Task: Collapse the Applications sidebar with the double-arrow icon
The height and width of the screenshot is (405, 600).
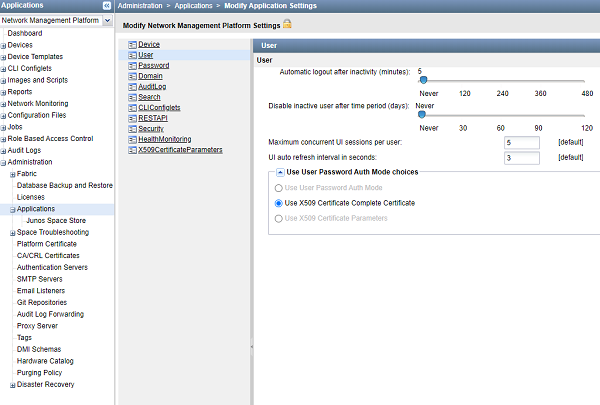Action: click(107, 6)
